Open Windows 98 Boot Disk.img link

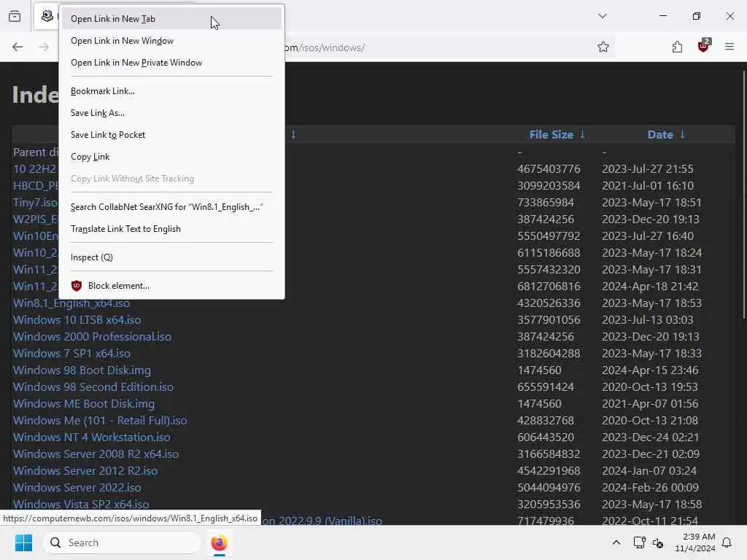coord(82,370)
